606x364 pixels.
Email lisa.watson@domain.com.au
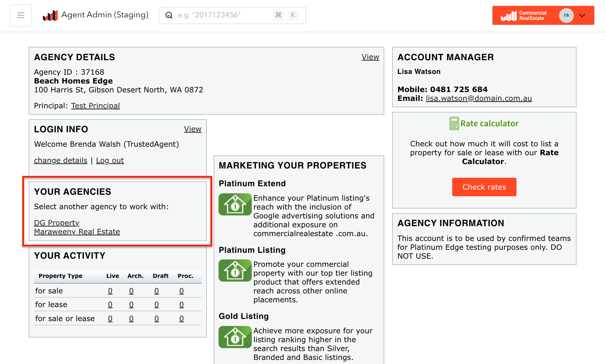[x=479, y=98]
